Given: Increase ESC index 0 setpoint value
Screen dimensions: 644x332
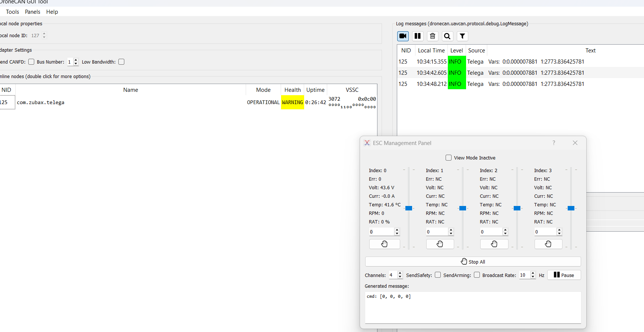Looking at the screenshot, I should (x=397, y=230).
